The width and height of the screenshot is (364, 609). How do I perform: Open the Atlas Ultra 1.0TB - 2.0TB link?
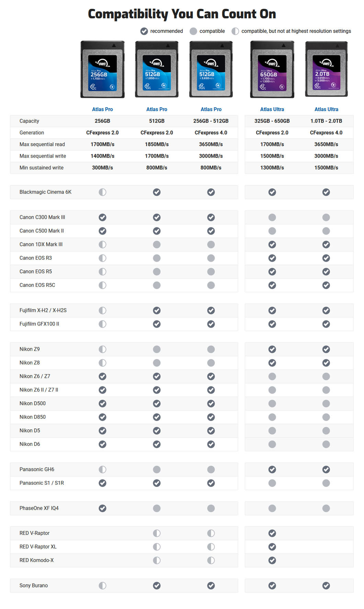[x=326, y=109]
